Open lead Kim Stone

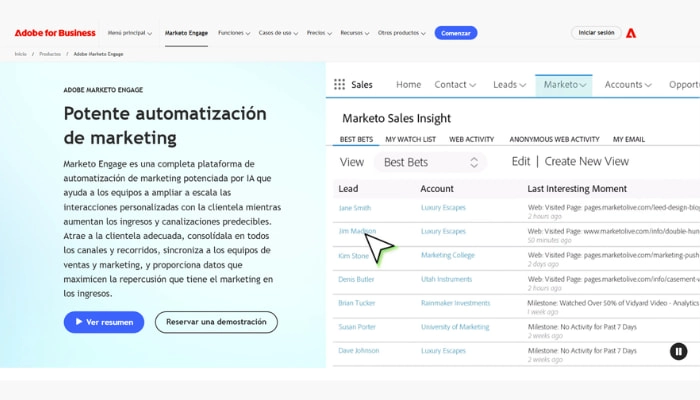coord(354,256)
